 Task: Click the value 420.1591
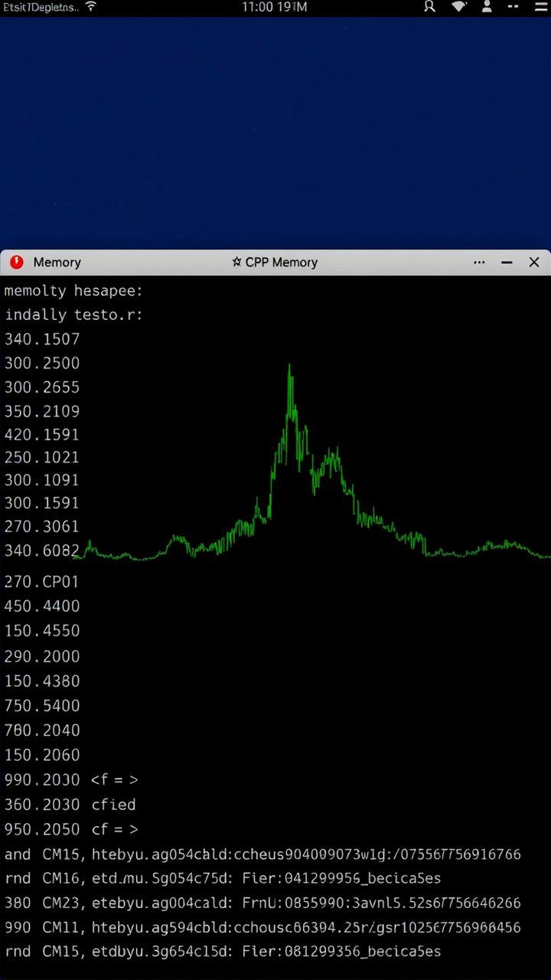(42, 434)
